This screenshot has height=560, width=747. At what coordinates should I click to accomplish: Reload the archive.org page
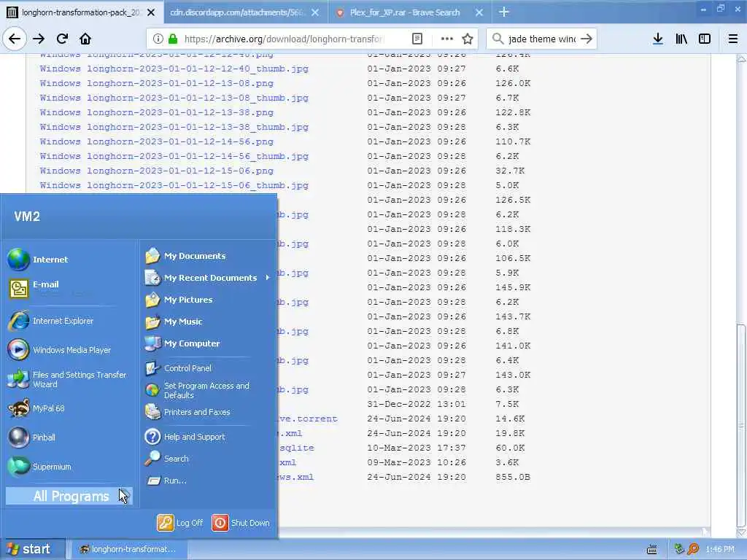[62, 39]
